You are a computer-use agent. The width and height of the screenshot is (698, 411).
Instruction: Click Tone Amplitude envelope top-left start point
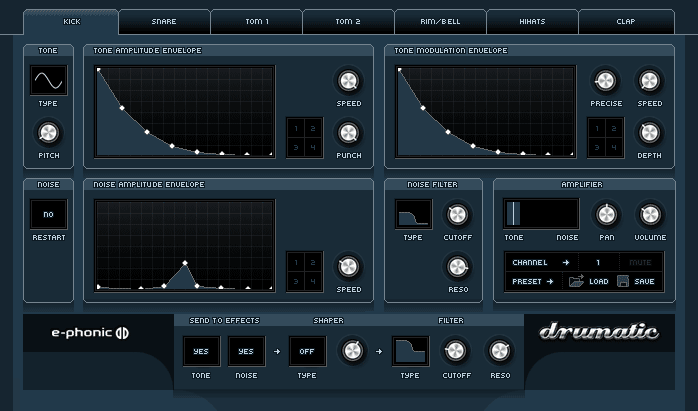[x=98, y=69]
